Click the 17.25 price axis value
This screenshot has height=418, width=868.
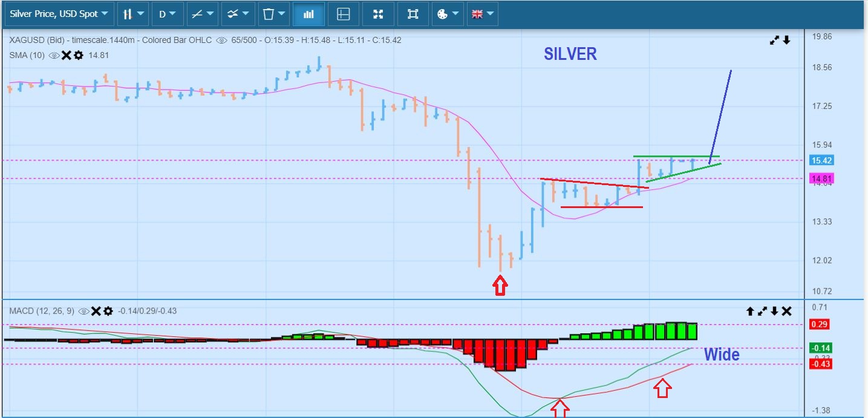coord(822,106)
